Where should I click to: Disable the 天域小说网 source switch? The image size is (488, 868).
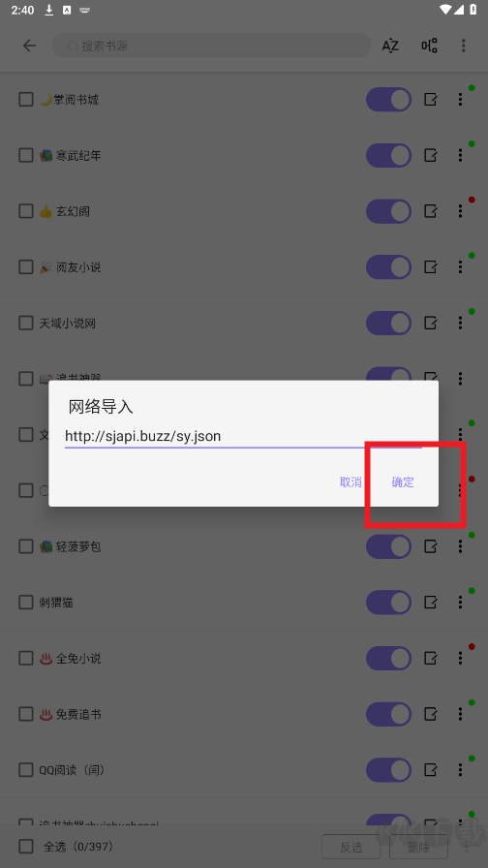click(388, 324)
